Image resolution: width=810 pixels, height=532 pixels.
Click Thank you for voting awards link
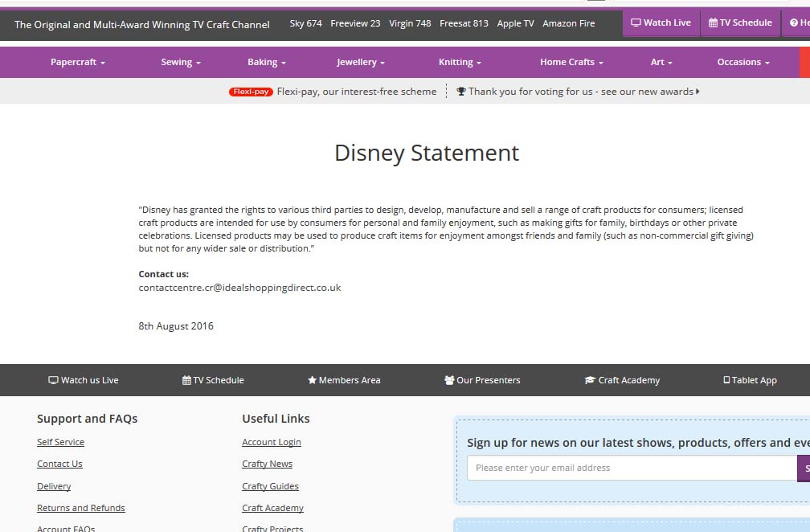tap(581, 92)
